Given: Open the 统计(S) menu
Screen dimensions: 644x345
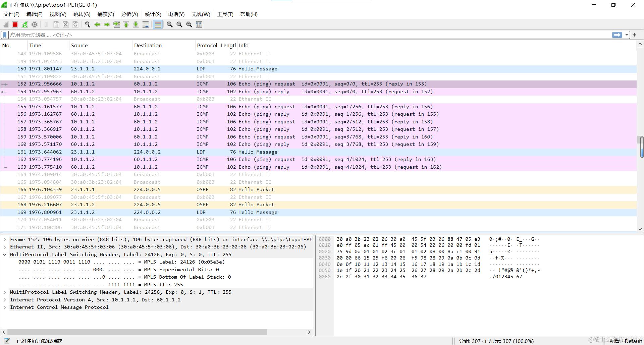Looking at the screenshot, I should coord(153,14).
